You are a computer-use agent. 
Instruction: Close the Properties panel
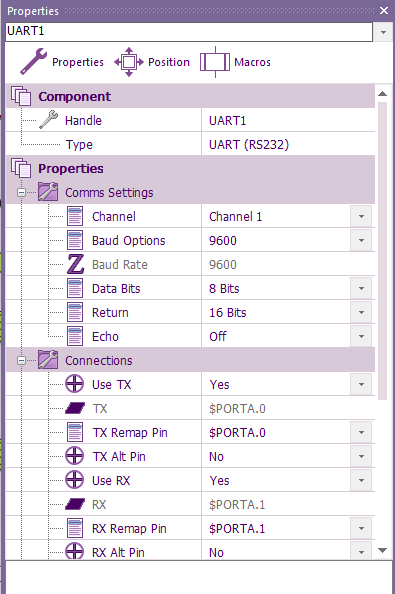click(x=384, y=11)
